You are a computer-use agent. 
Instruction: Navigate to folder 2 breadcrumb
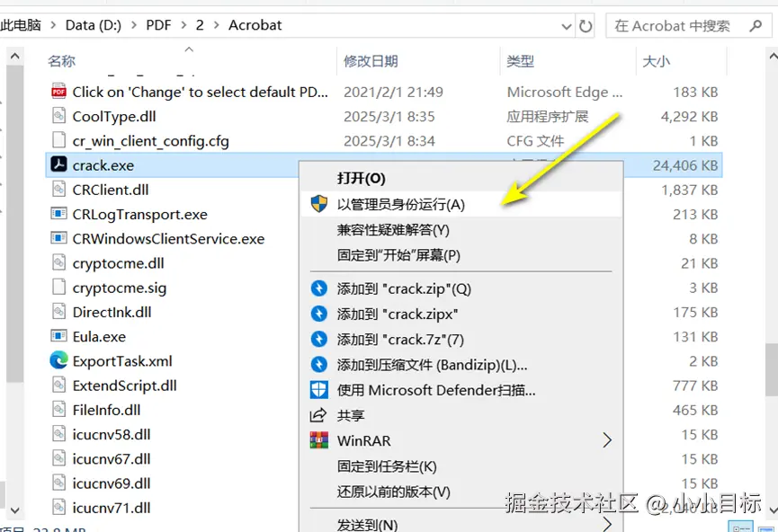click(x=200, y=25)
